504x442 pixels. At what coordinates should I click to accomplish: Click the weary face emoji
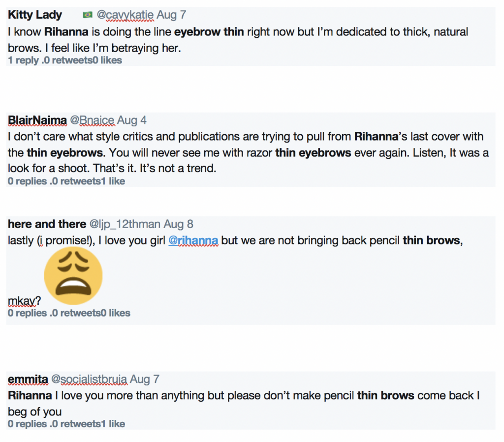coord(73,275)
